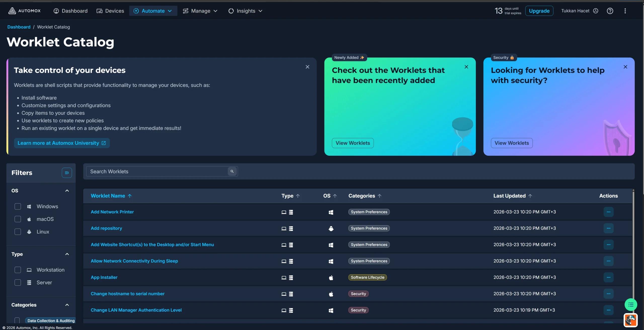Click the Upgrade button
Image resolution: width=644 pixels, height=330 pixels.
tap(539, 11)
